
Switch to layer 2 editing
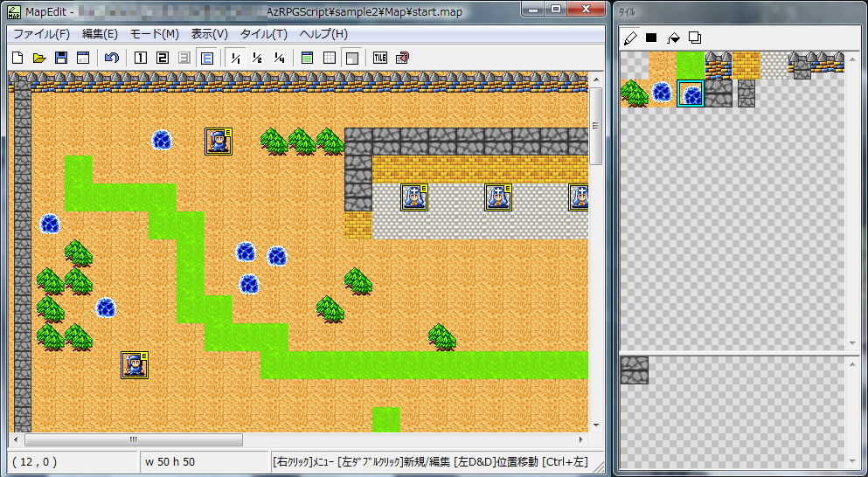[163, 58]
